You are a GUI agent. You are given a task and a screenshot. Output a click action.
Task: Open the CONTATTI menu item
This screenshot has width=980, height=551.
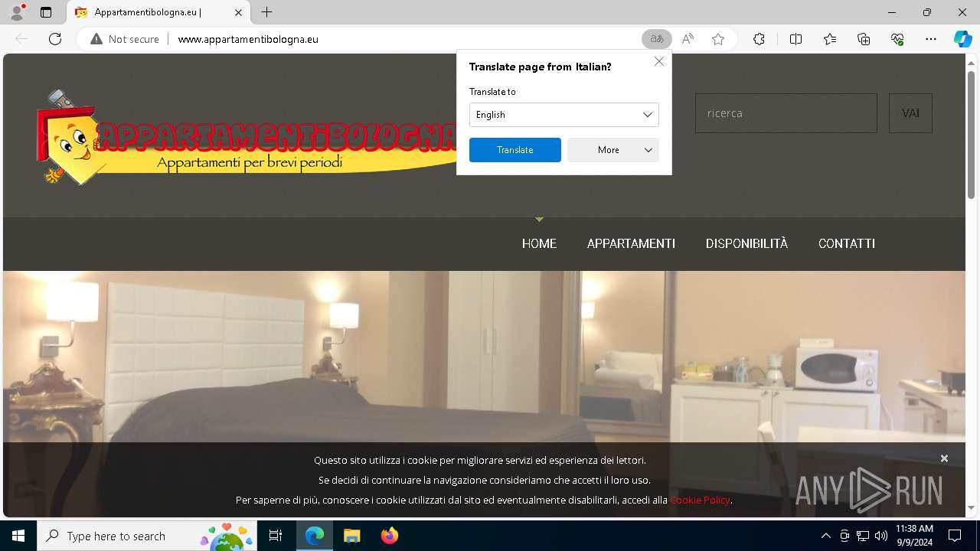tap(846, 243)
